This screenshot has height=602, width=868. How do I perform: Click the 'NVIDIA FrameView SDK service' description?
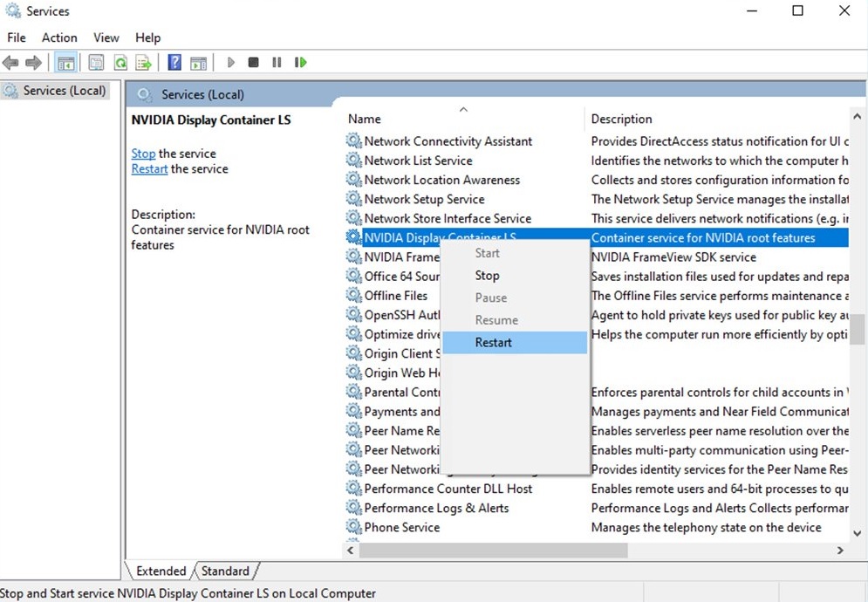pos(673,257)
